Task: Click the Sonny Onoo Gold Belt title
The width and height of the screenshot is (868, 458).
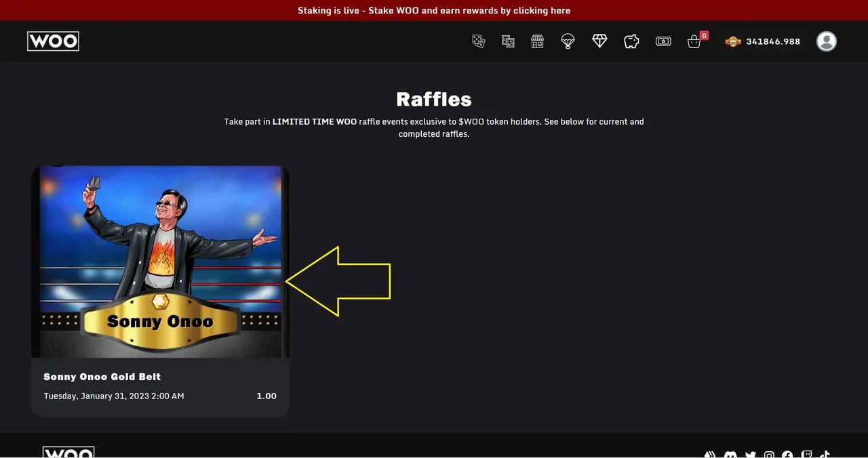Action: pyautogui.click(x=102, y=377)
